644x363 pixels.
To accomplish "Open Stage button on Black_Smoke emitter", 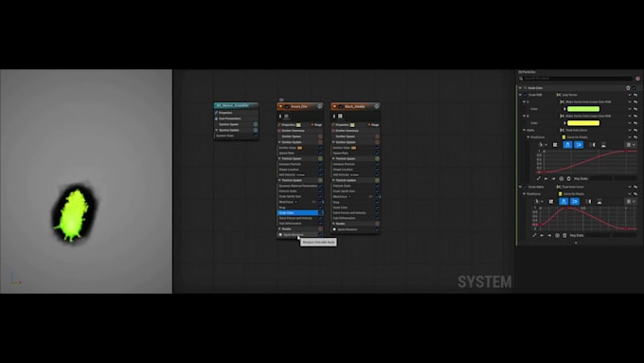I will coord(373,125).
